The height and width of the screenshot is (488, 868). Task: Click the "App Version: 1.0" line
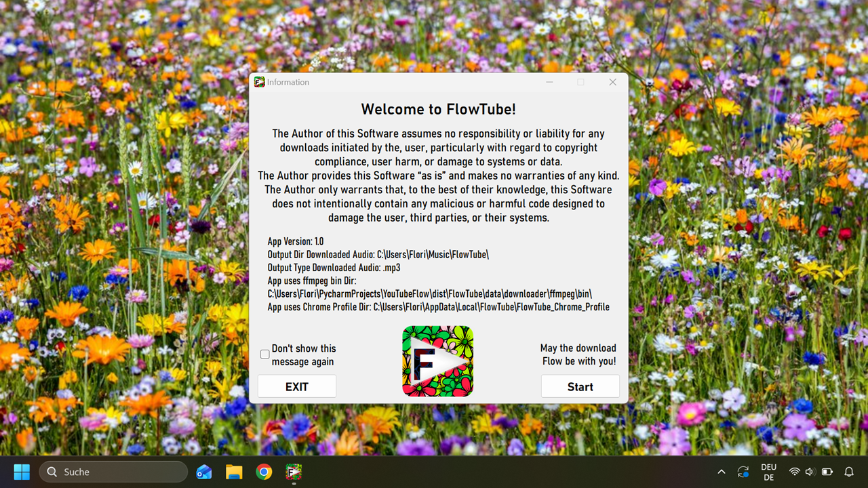pos(296,241)
